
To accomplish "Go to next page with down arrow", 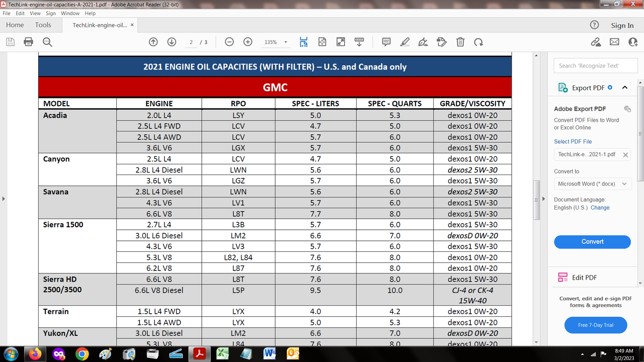I will click(172, 42).
